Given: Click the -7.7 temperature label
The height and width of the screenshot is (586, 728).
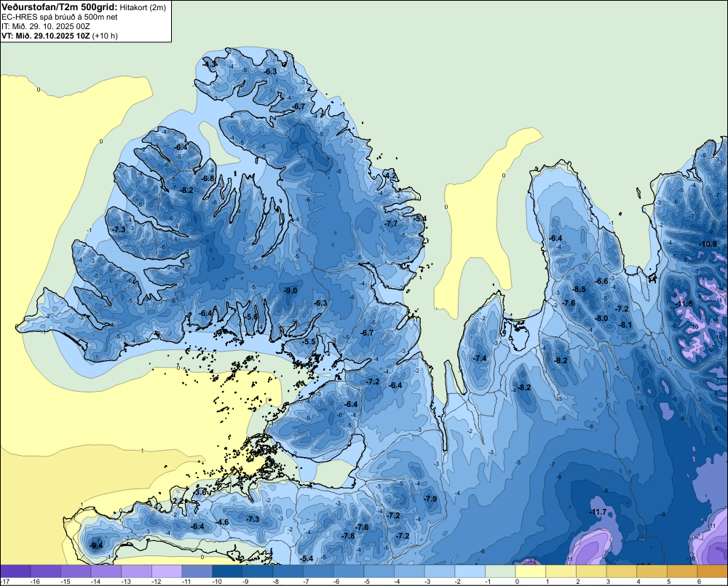Looking at the screenshot, I should (392, 223).
